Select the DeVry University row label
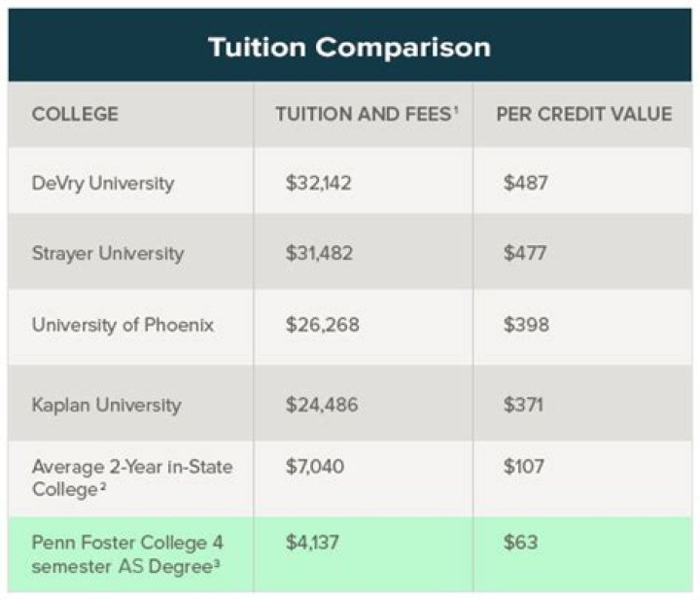700x601 pixels. [x=103, y=182]
